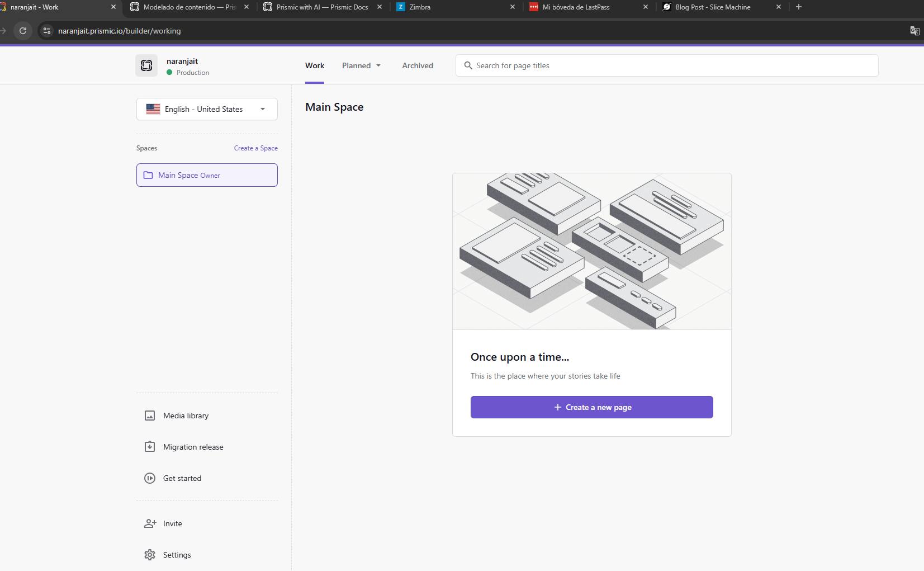924x571 pixels.
Task: Open the Archived tab
Action: [418, 65]
